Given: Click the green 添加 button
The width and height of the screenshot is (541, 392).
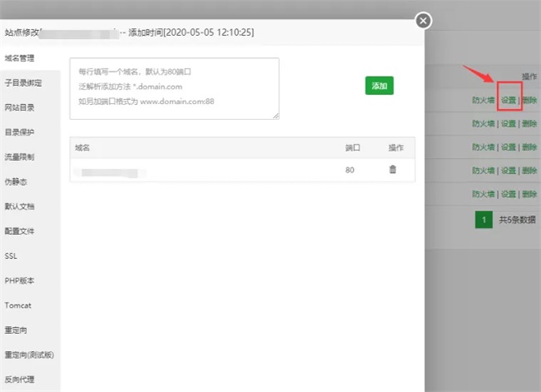Looking at the screenshot, I should (x=380, y=86).
